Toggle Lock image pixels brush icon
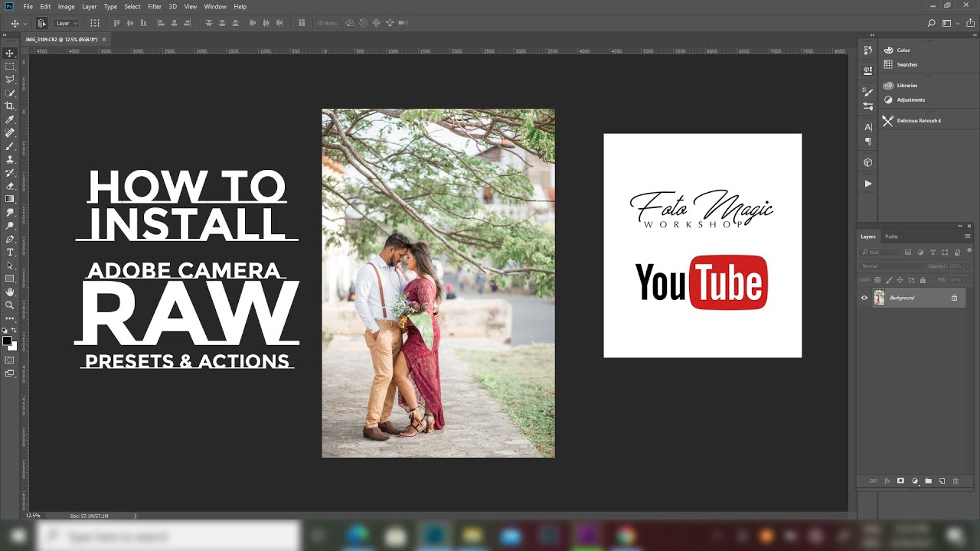This screenshot has width=980, height=551. (889, 280)
